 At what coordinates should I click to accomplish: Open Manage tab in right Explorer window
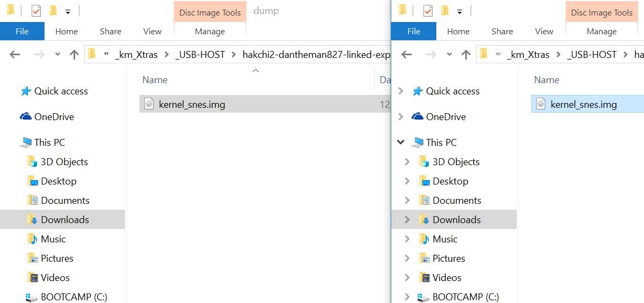pos(602,31)
